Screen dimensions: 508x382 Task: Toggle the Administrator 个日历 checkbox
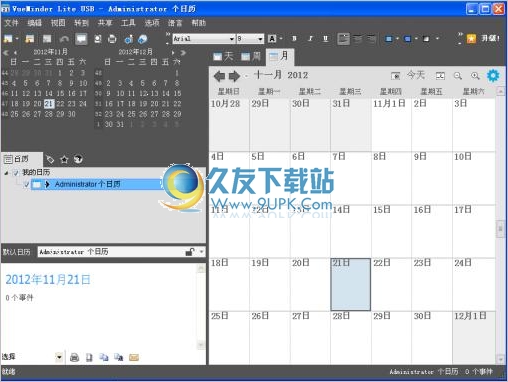(26, 184)
